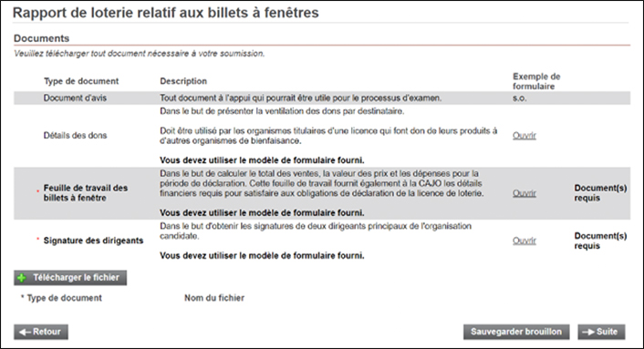The width and height of the screenshot is (644, 349).
Task: Click the Détails des dons document type
Action: pyautogui.click(x=75, y=136)
